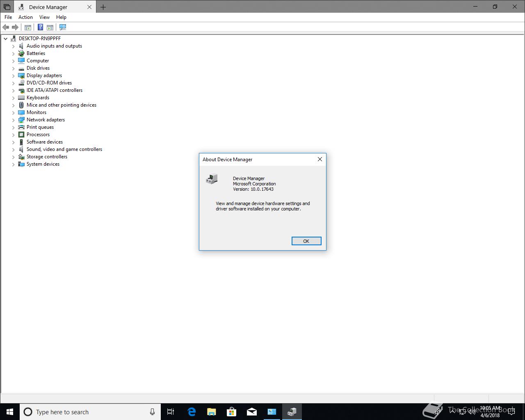The height and width of the screenshot is (420, 525).
Task: Click the Back arrow toolbar icon
Action: (x=6, y=27)
